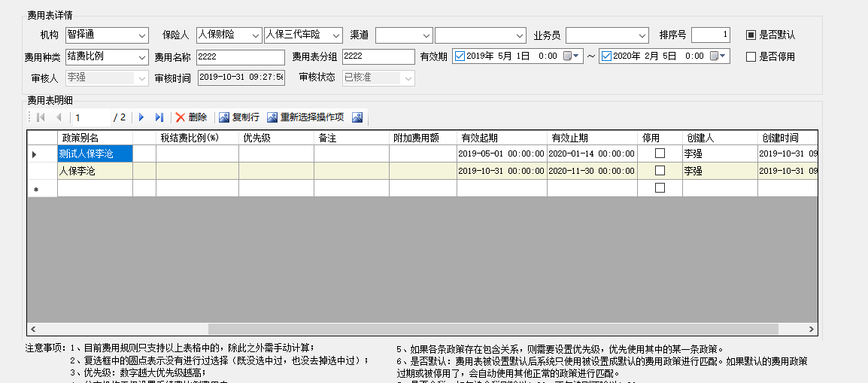Click 有效止期 column header
The image size is (868, 383).
[x=592, y=138]
